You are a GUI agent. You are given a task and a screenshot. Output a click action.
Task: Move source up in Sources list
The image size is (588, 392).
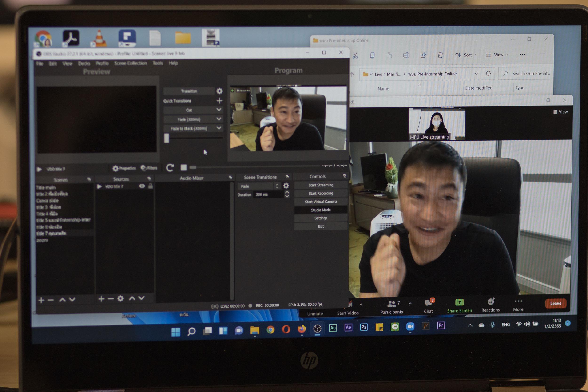[132, 298]
